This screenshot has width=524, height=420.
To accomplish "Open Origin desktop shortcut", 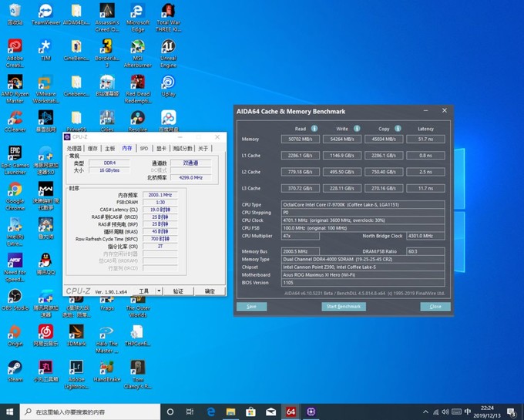I will tap(15, 335).
